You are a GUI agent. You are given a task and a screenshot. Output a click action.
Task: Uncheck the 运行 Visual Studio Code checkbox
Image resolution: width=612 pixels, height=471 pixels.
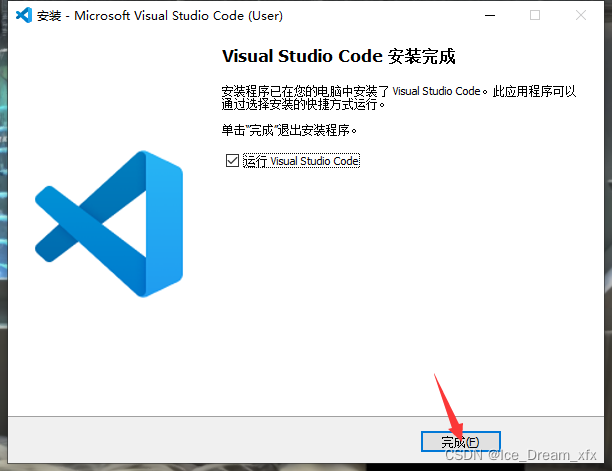pyautogui.click(x=232, y=160)
